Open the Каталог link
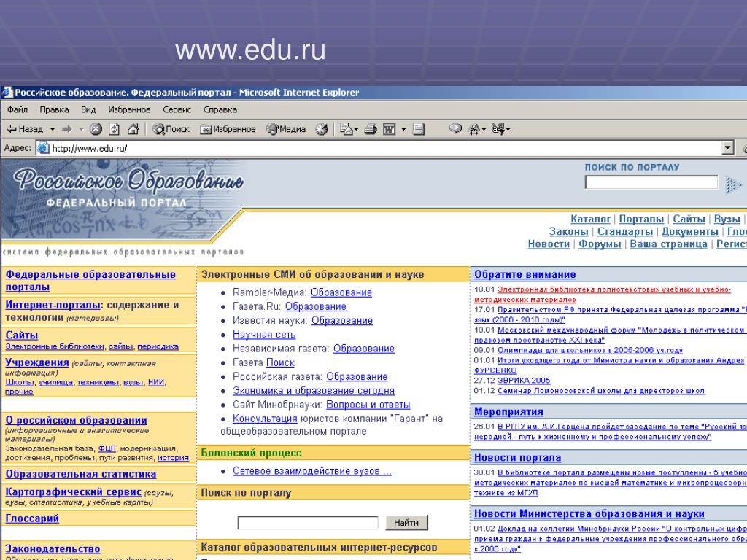The width and height of the screenshot is (747, 560). [590, 219]
